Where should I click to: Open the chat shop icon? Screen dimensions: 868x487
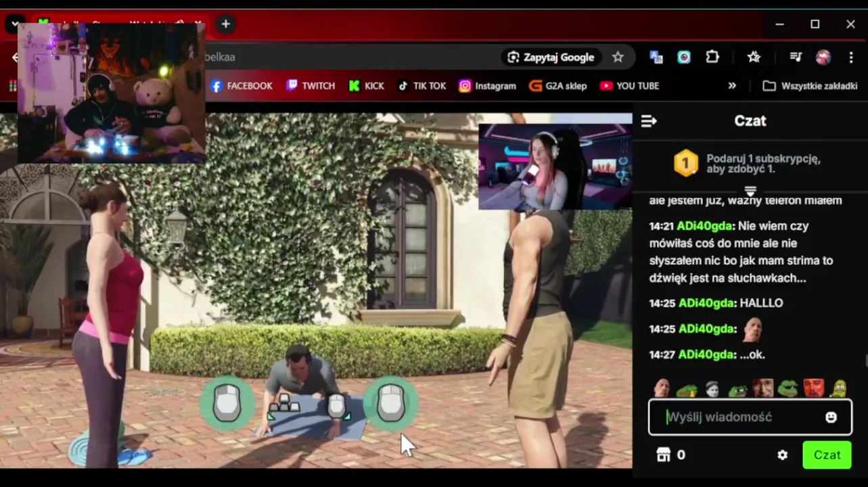pyautogui.click(x=663, y=455)
